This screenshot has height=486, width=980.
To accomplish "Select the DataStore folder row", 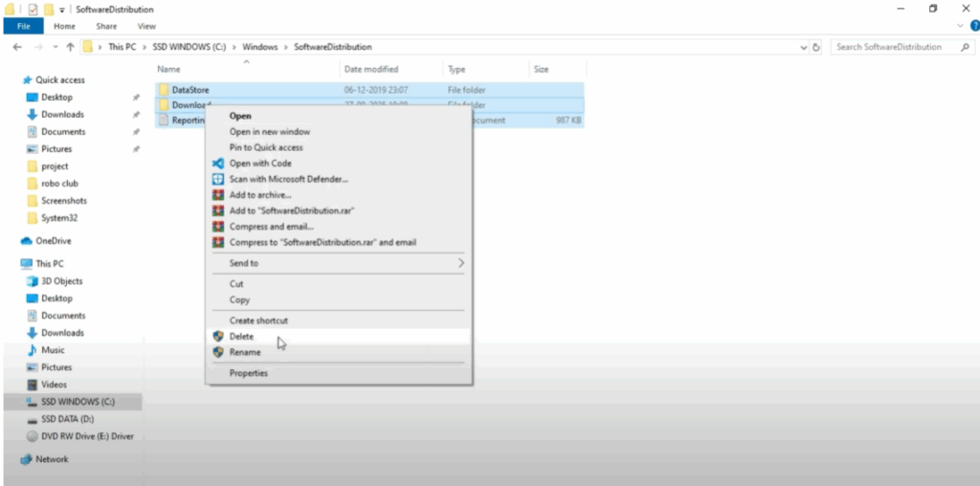I will (369, 90).
